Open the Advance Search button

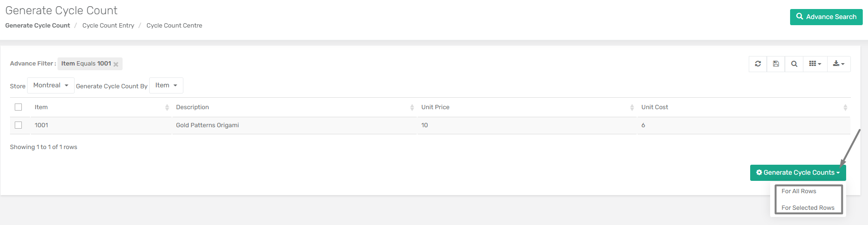pos(826,17)
